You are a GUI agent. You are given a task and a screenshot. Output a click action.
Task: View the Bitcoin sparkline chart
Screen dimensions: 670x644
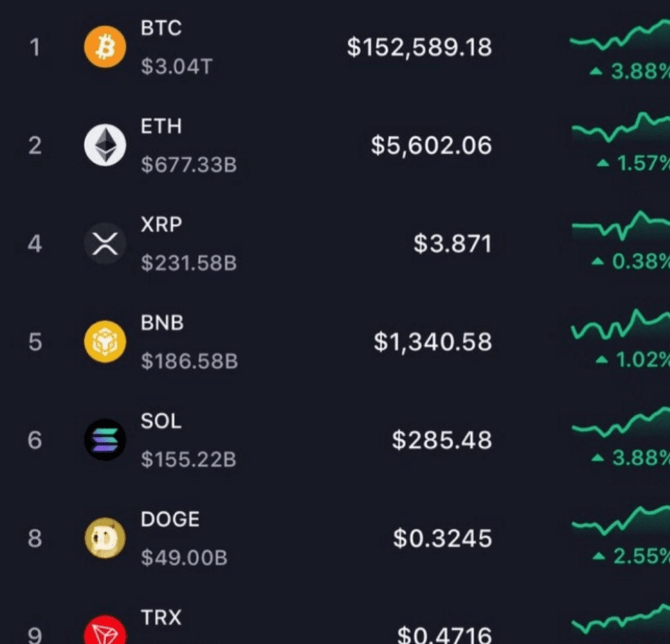pos(620,38)
